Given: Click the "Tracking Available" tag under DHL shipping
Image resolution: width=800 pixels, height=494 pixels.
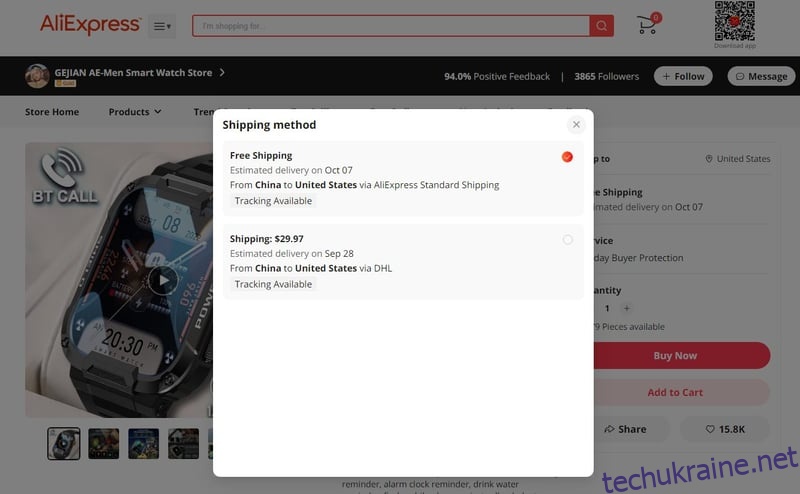Looking at the screenshot, I should point(273,284).
